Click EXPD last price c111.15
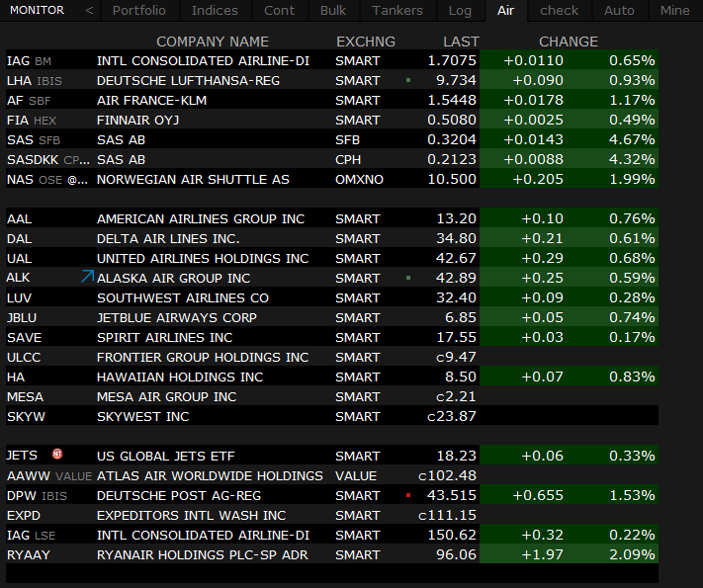 (447, 515)
